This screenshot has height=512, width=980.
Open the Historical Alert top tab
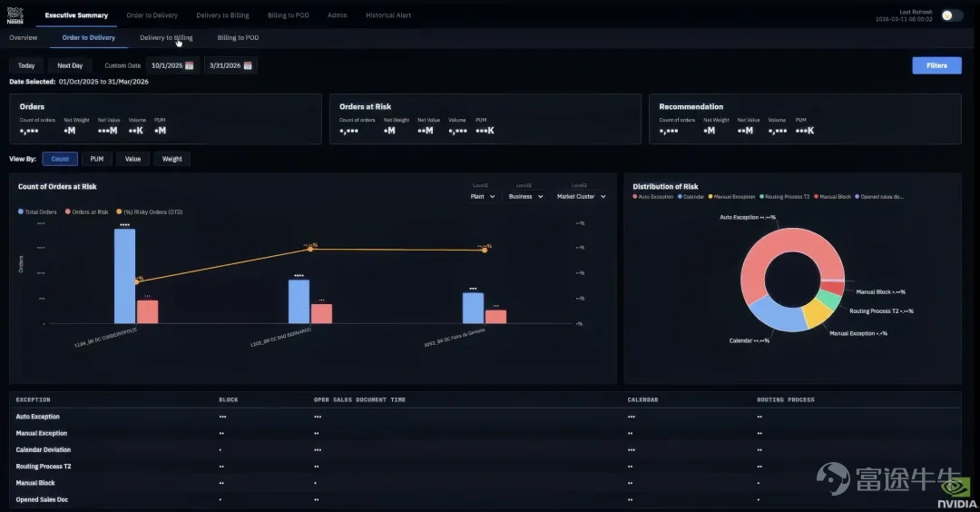tap(388, 15)
